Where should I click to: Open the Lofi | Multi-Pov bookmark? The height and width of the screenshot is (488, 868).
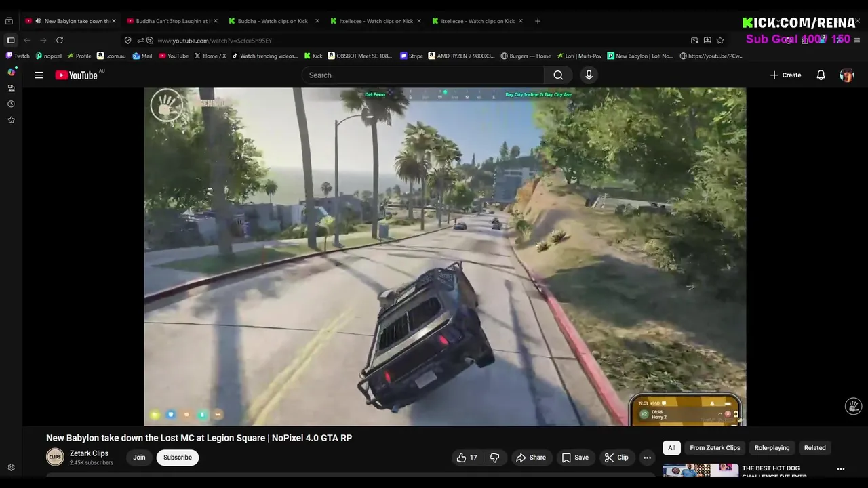pyautogui.click(x=579, y=56)
